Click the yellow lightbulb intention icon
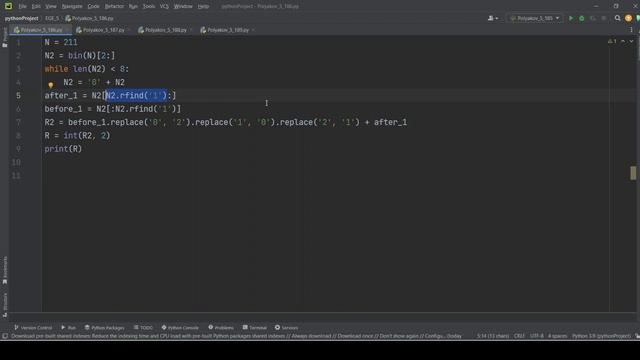 51,85
